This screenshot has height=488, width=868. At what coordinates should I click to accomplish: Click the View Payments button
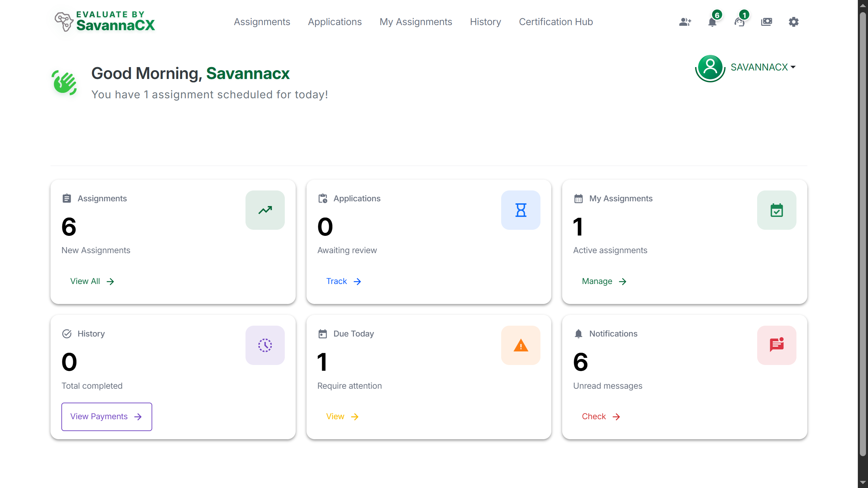point(106,416)
